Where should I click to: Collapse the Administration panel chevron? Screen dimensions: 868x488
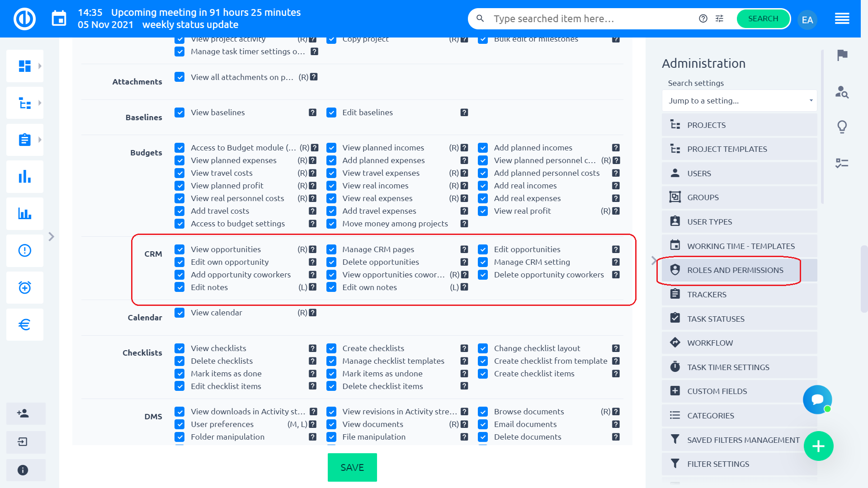[x=654, y=261]
